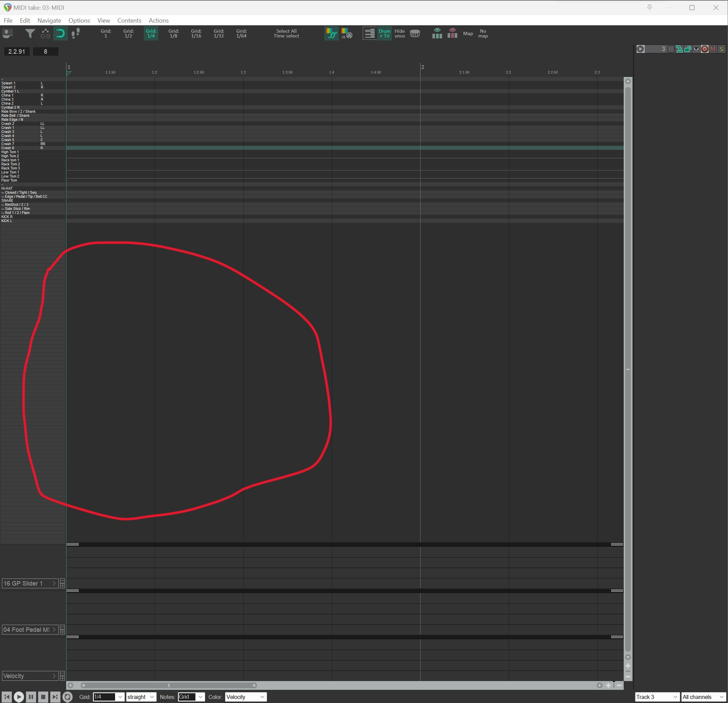Open the Velocity lane dropdown
Image resolution: width=728 pixels, height=703 pixels.
[x=30, y=676]
